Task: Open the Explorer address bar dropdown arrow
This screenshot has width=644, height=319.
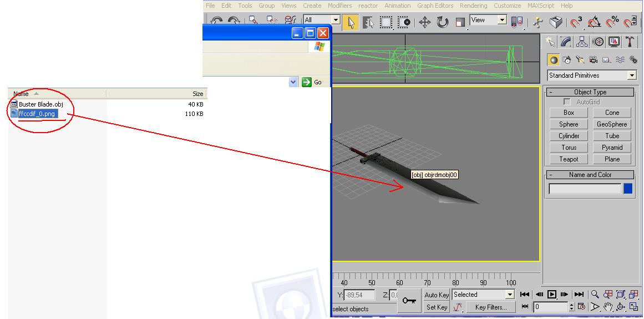Action: 293,82
